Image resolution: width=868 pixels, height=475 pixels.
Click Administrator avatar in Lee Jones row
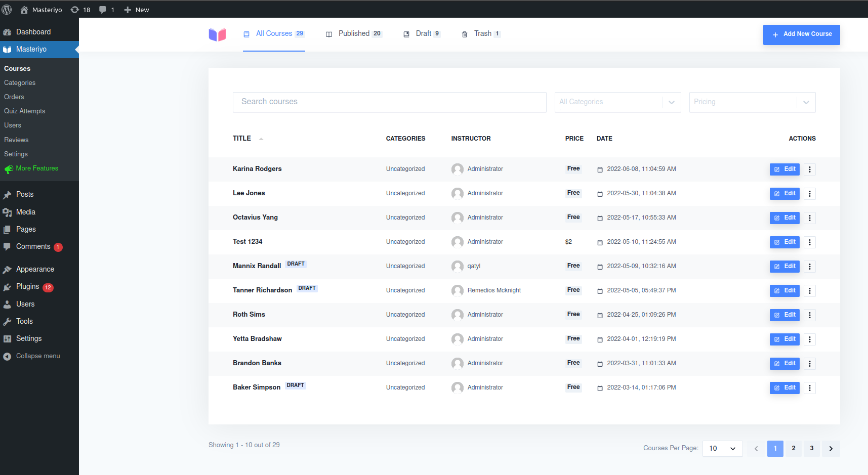pos(457,194)
